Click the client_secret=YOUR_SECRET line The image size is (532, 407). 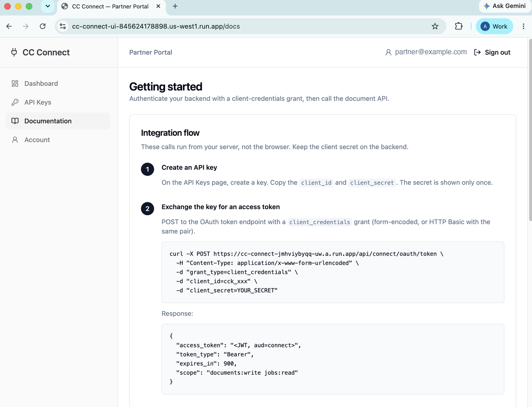(227, 290)
